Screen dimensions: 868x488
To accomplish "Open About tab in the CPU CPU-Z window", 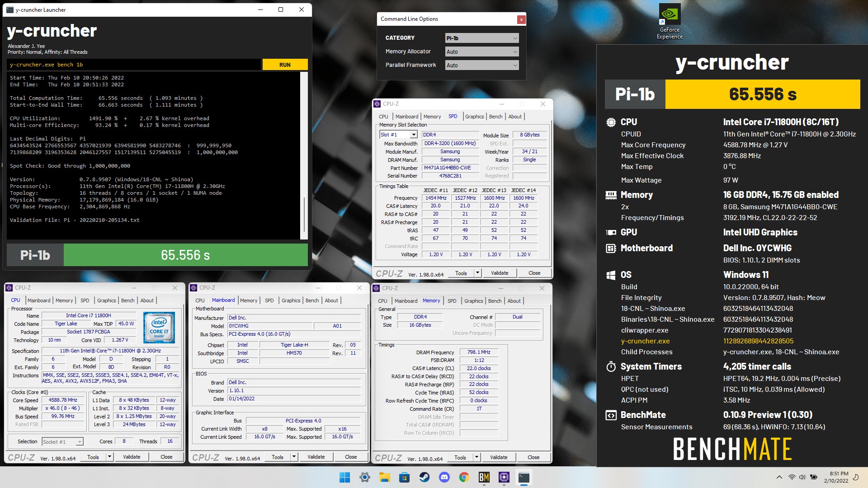I will (147, 300).
